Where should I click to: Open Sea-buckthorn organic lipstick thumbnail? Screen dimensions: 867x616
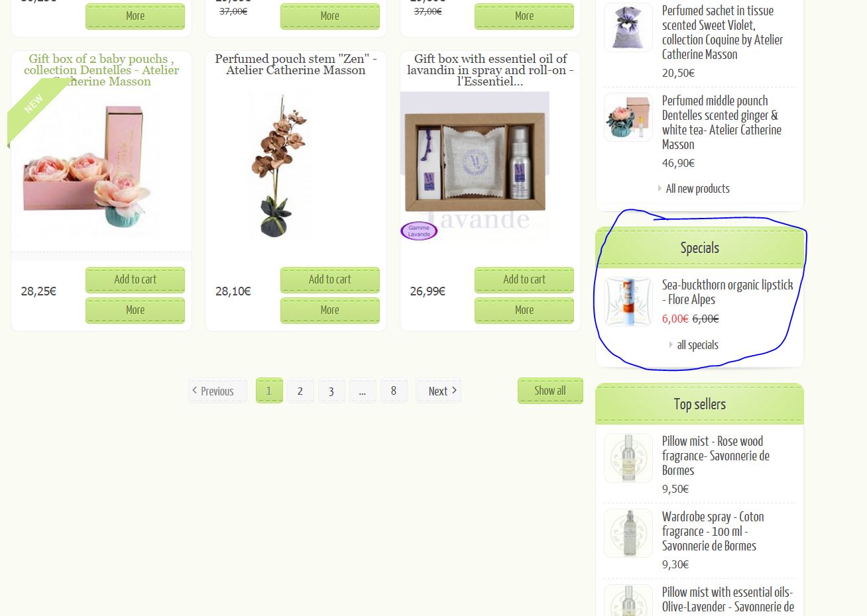pos(628,302)
